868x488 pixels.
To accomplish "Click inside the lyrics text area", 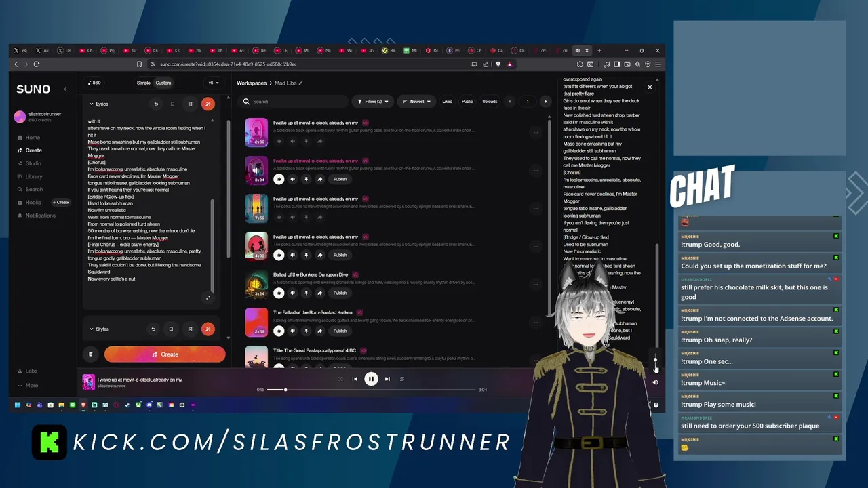I will point(148,203).
